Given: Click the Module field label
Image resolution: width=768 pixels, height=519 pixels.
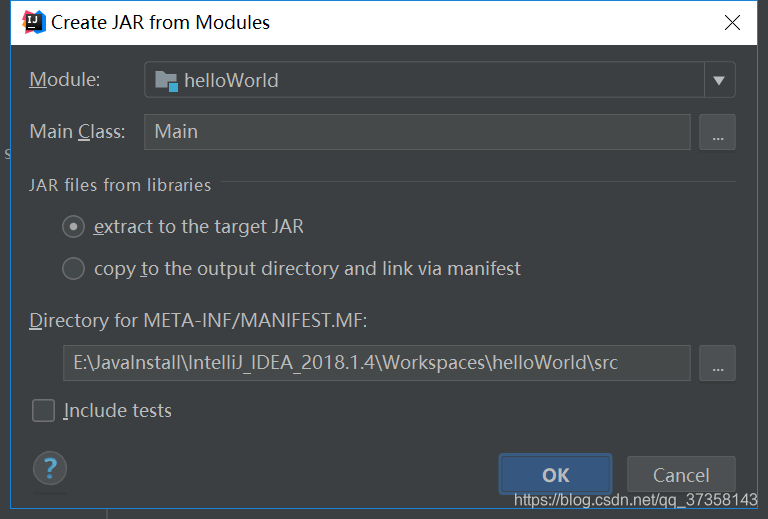Looking at the screenshot, I should tap(65, 79).
